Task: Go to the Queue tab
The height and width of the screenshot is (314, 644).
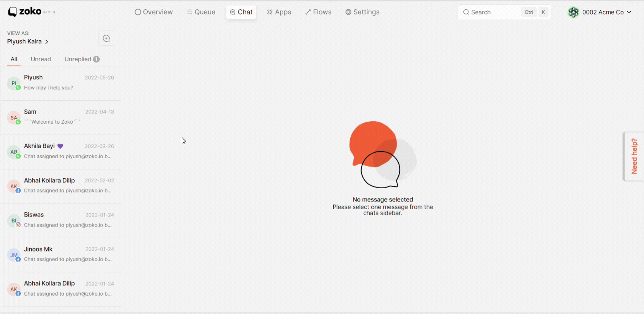Action: coord(201,12)
